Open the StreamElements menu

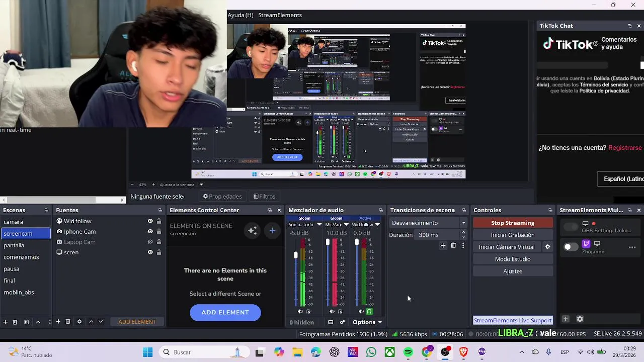tap(280, 15)
